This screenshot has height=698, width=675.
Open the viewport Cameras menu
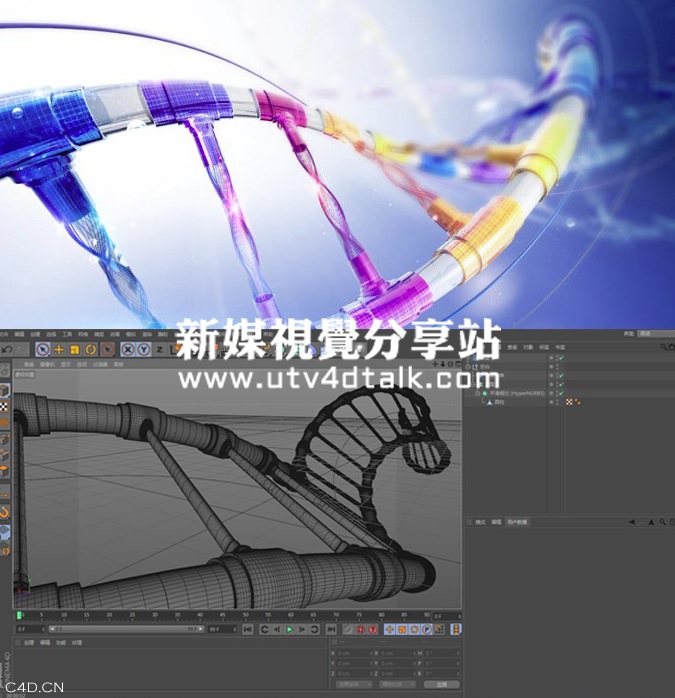[x=47, y=364]
